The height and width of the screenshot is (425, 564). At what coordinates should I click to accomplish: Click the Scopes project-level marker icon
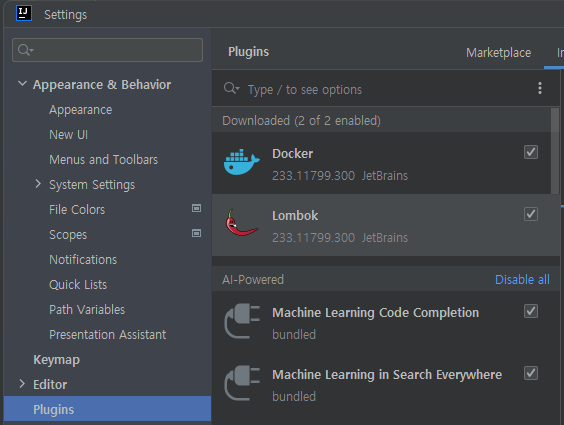tap(196, 233)
